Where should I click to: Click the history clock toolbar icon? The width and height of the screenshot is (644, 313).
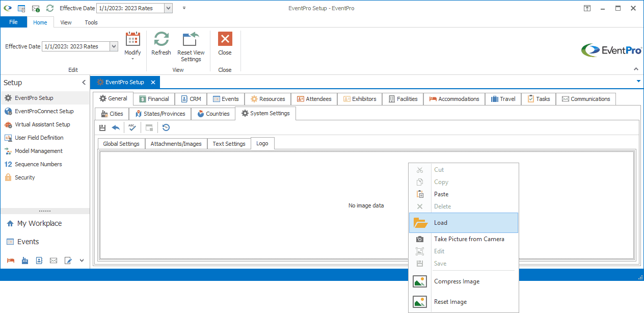point(166,127)
